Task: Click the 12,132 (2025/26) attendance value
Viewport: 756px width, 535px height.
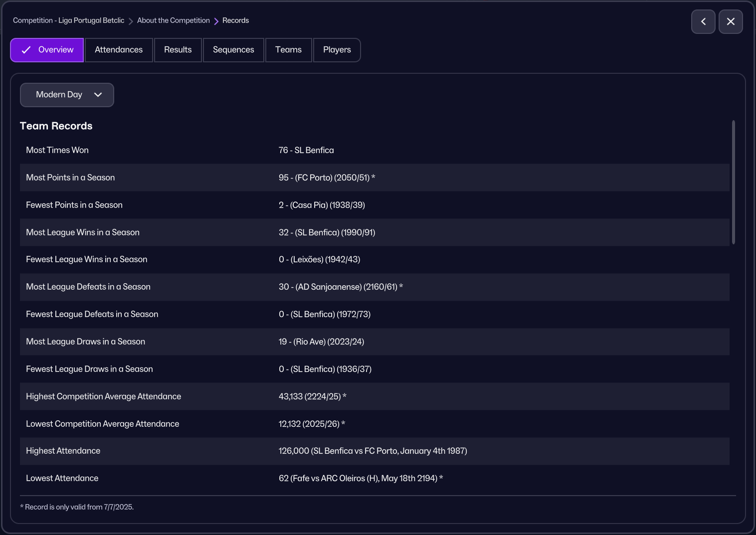Action: [312, 424]
